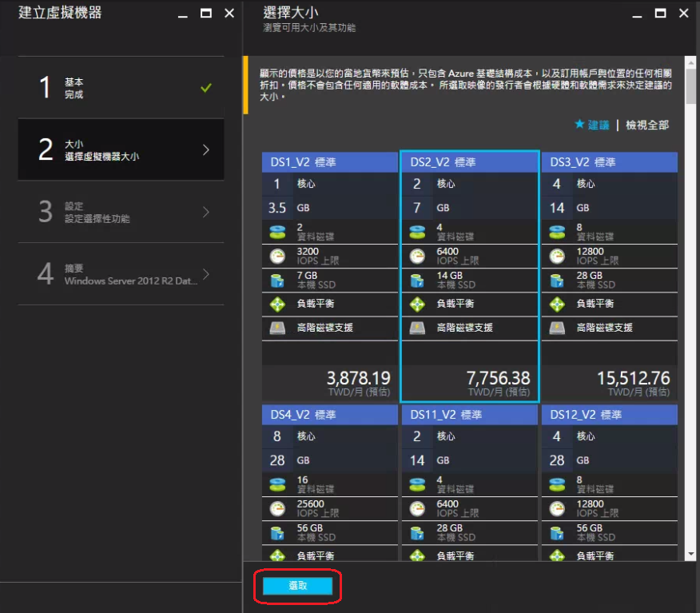Click the scrollbar down arrow of size list

(690, 554)
